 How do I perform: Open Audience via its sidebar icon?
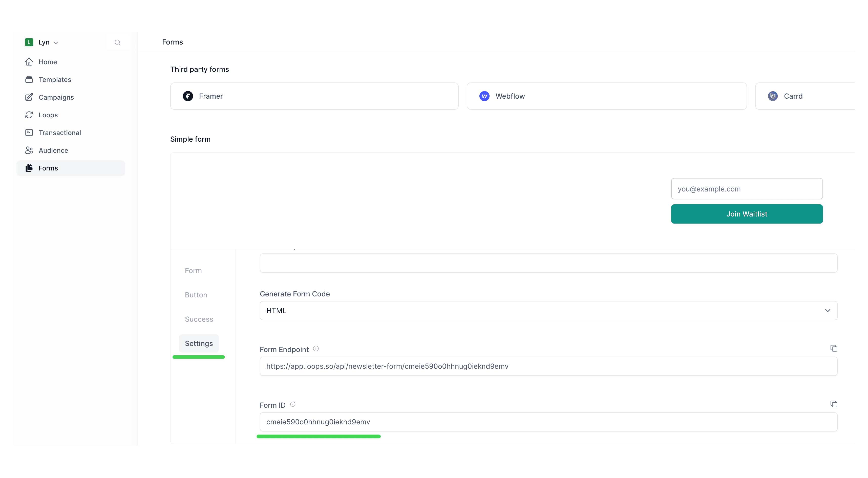pyautogui.click(x=29, y=150)
